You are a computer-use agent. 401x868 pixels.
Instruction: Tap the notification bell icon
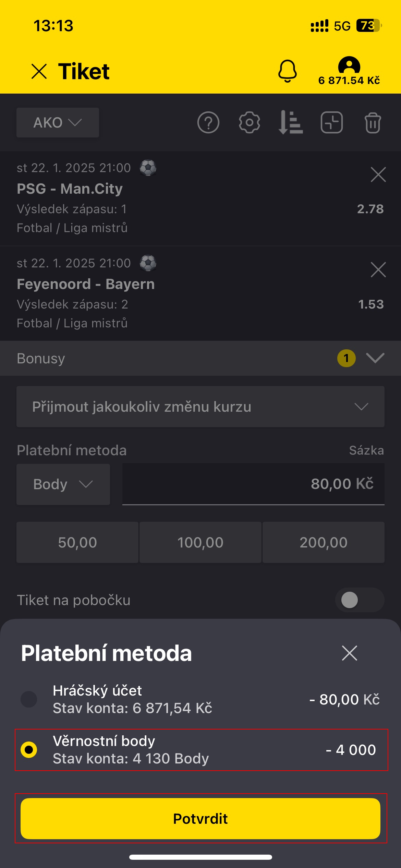[287, 71]
